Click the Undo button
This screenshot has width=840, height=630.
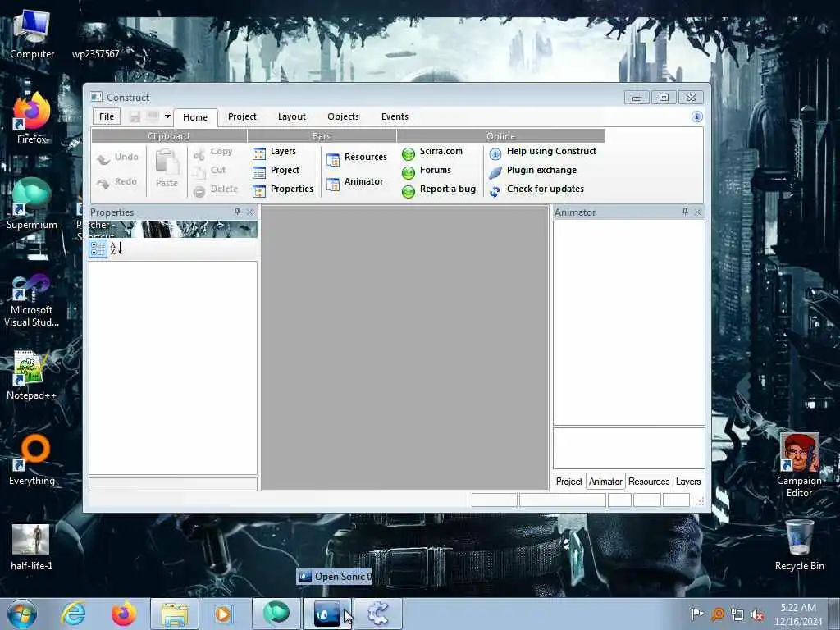pos(117,157)
